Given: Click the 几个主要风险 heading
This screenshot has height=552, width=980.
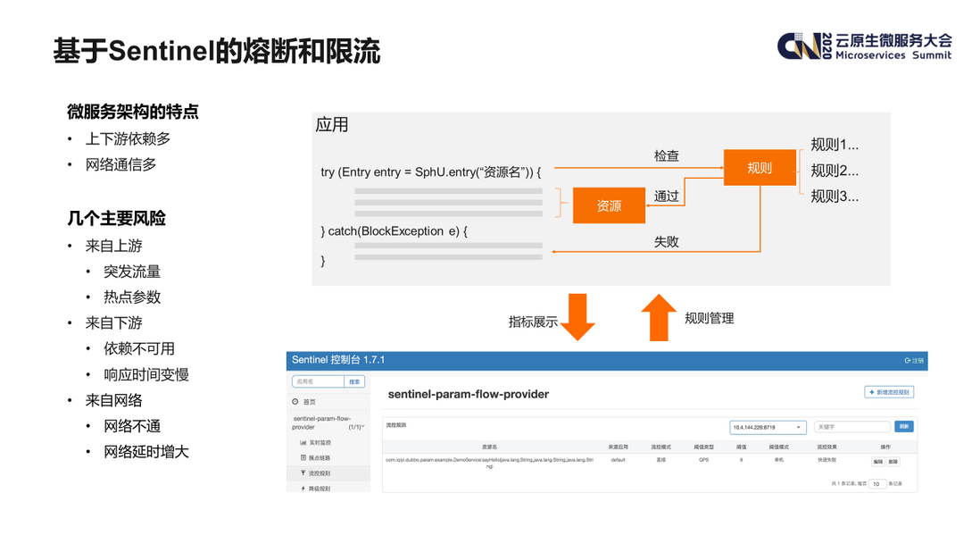Looking at the screenshot, I should [116, 218].
